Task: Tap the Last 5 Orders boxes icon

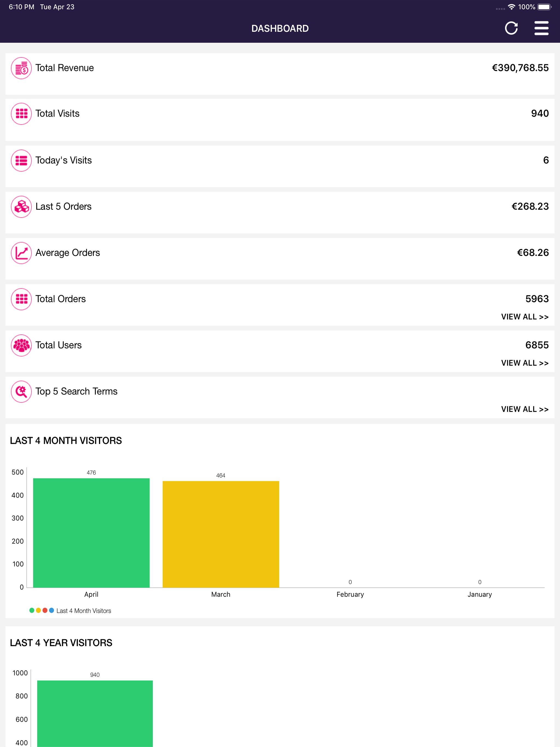Action: pyautogui.click(x=21, y=207)
